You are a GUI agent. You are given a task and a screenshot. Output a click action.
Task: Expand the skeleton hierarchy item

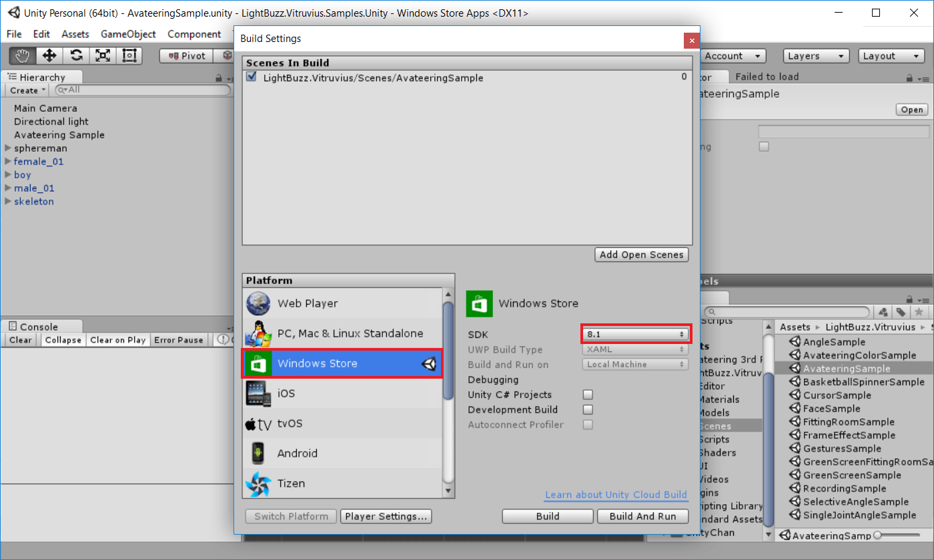pyautogui.click(x=8, y=201)
